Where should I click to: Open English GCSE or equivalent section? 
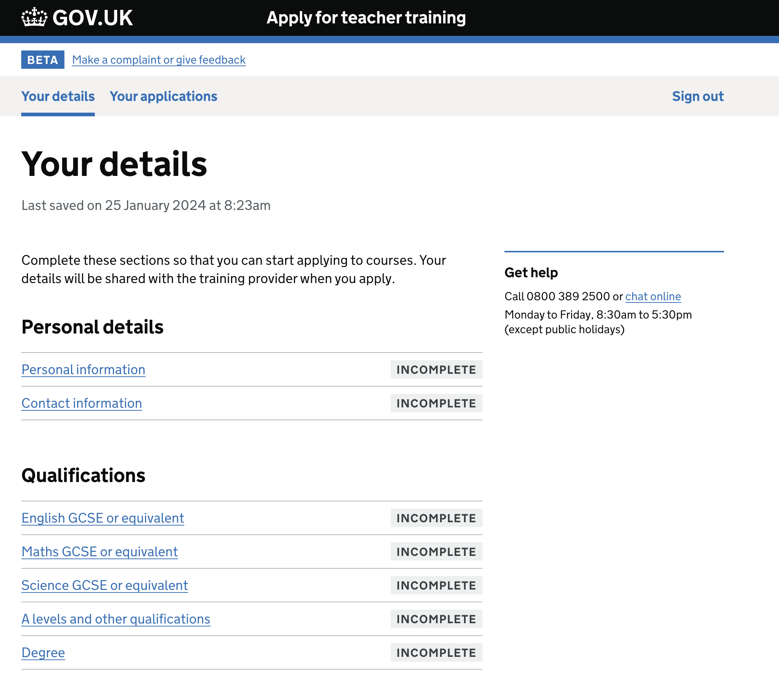[x=103, y=518]
